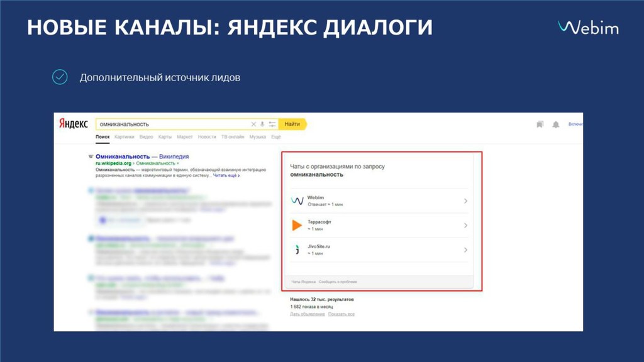Click the Включить link at top right
This screenshot has height=362, width=644.
pos(575,124)
